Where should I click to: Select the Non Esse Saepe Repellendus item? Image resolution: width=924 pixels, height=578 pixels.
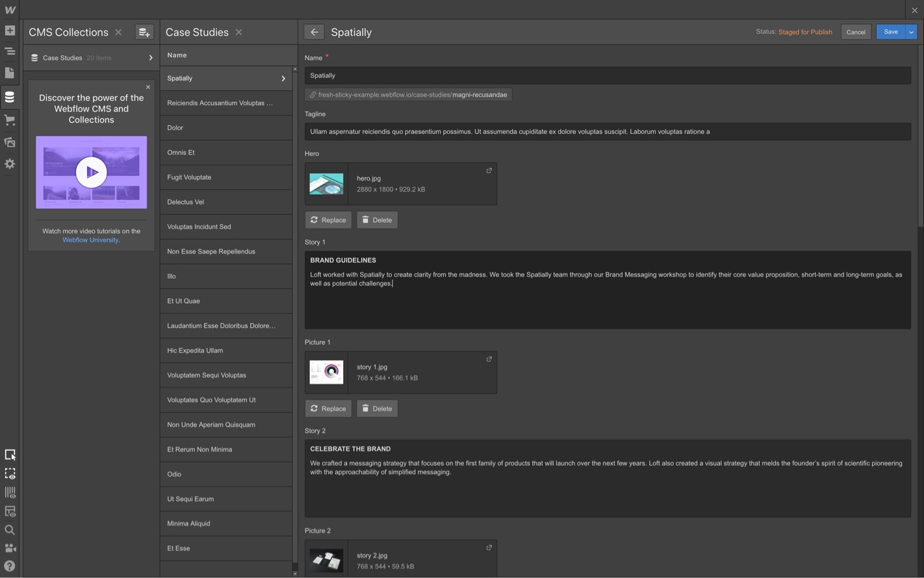226,251
